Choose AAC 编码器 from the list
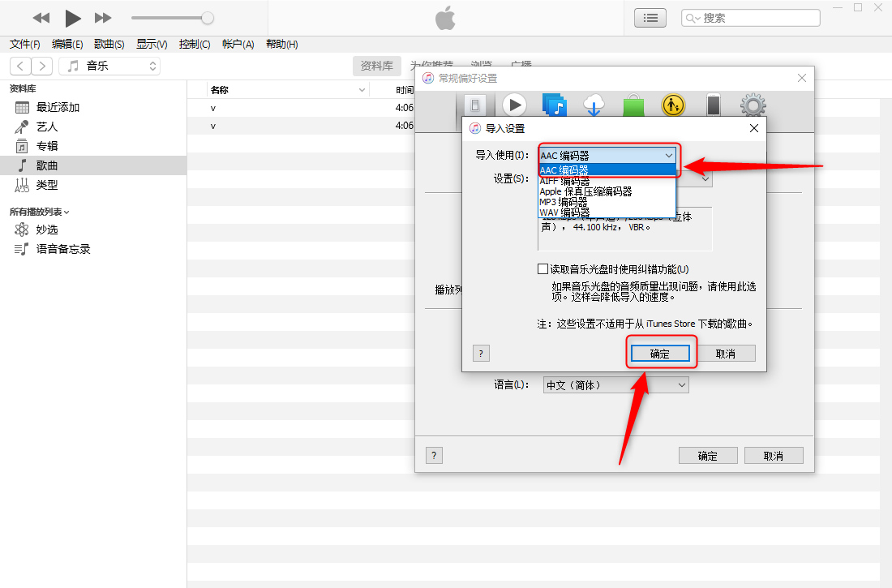 point(607,170)
